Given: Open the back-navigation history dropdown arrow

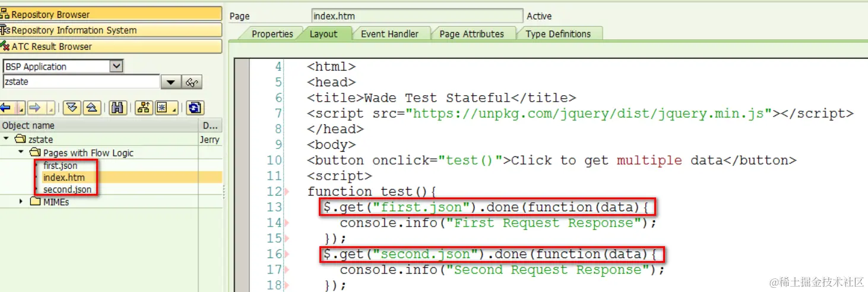Looking at the screenshot, I should (x=20, y=109).
